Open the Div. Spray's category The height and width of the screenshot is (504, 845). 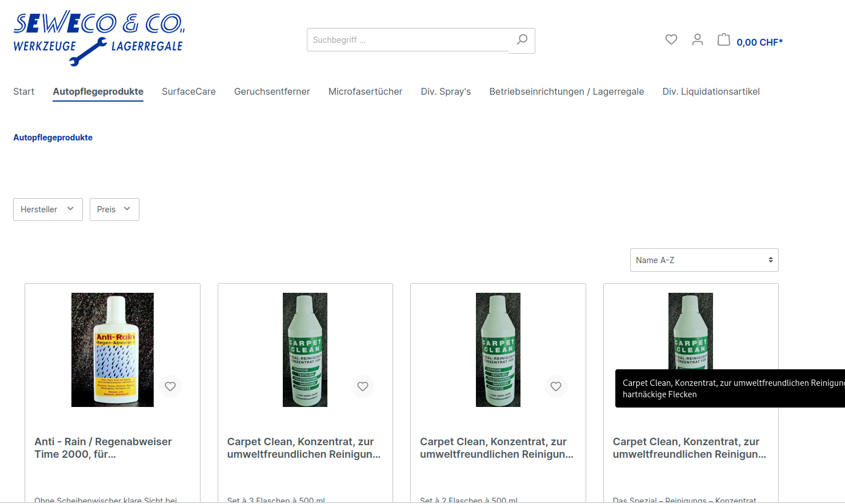click(x=446, y=91)
